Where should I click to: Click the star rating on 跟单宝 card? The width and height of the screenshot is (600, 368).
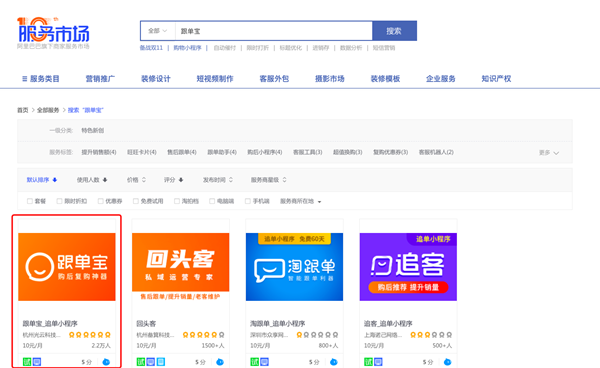click(x=90, y=335)
